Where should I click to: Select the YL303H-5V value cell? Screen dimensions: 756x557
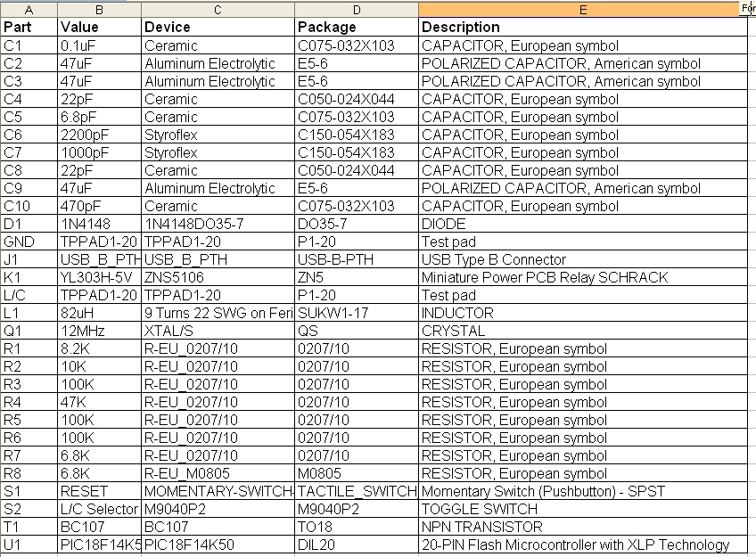[x=99, y=277]
